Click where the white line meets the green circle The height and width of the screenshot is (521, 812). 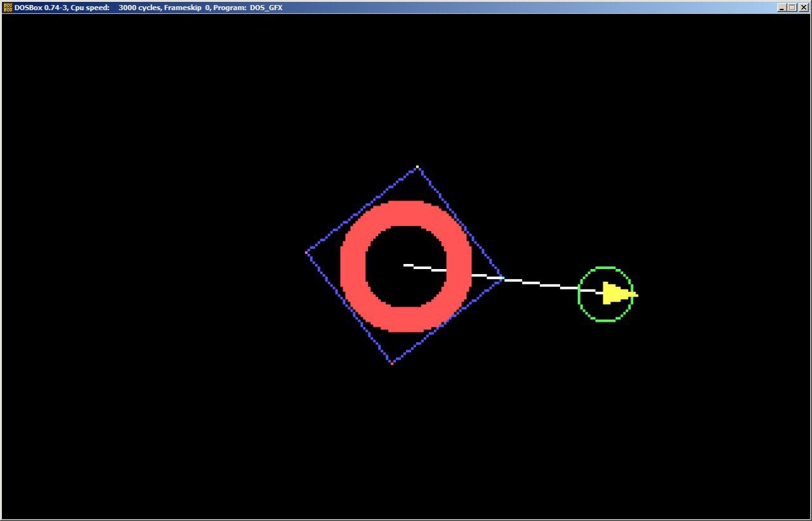579,290
